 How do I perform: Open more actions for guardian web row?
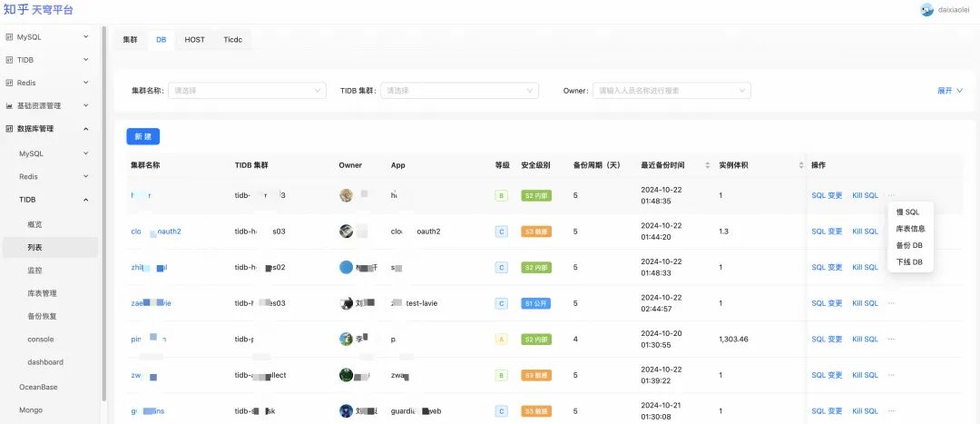coord(891,411)
